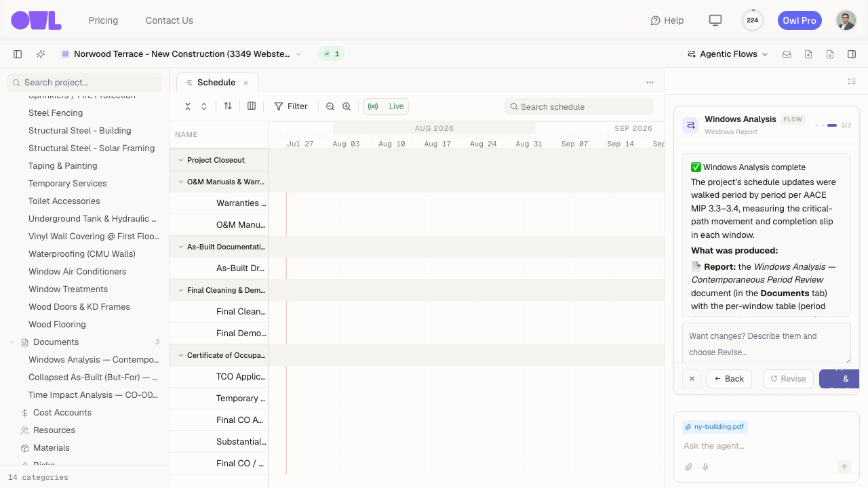Viewport: 868px width, 488px height.
Task: Toggle the right sidebar panel icon
Action: point(852,54)
